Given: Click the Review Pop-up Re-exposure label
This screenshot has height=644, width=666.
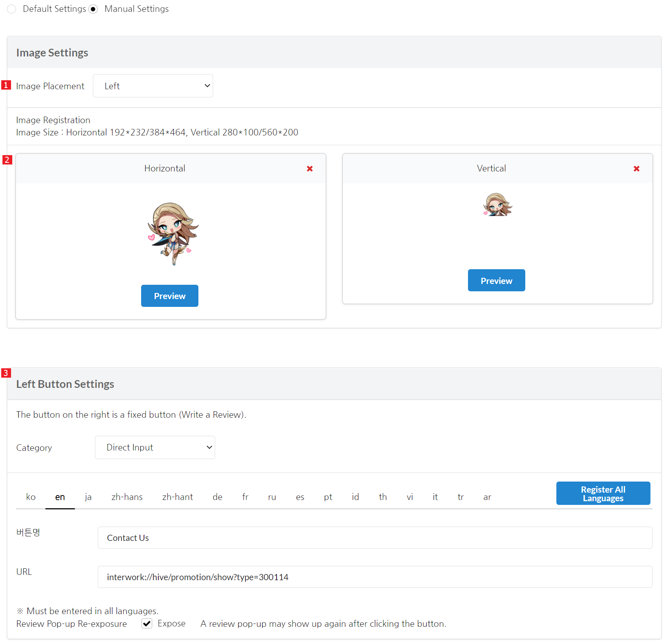Looking at the screenshot, I should click(72, 624).
